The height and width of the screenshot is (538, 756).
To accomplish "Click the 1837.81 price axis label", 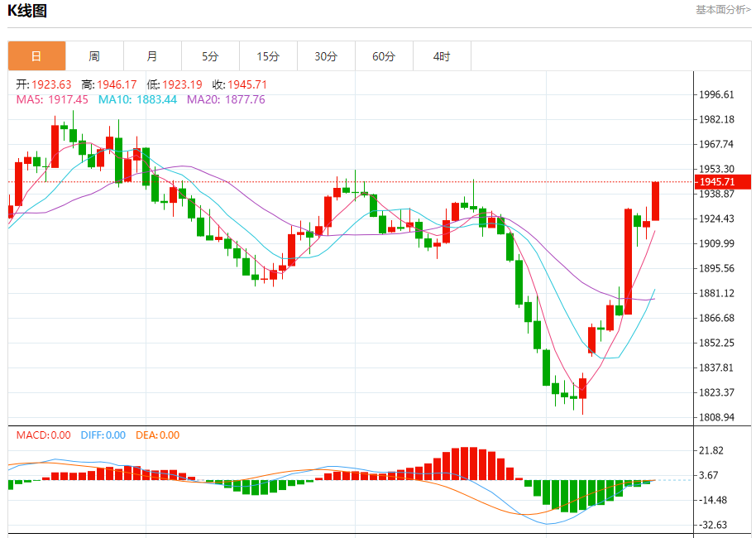I will pos(717,367).
